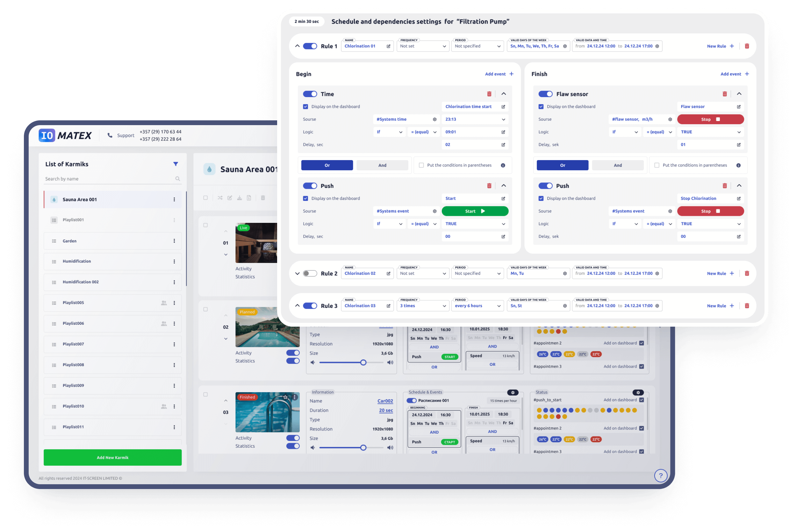The width and height of the screenshot is (797, 532).
Task: Open the TRUE dropdown under Flaw sensor
Action: 710,132
